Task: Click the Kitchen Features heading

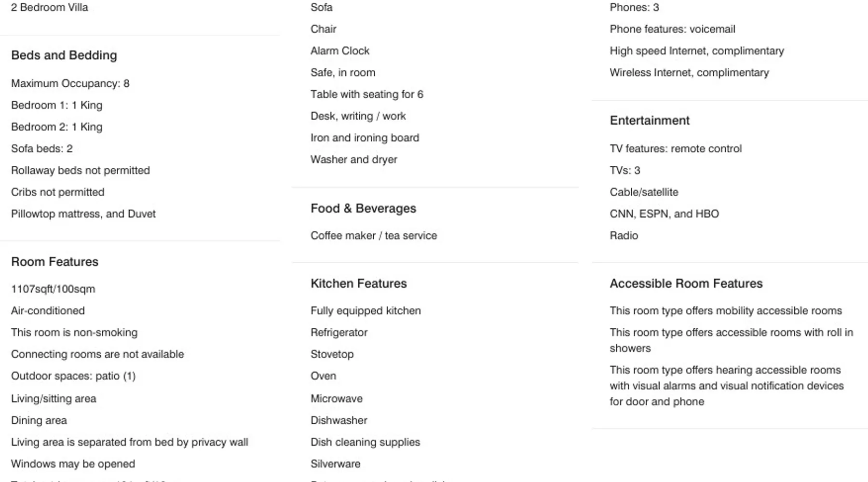Action: 358,283
